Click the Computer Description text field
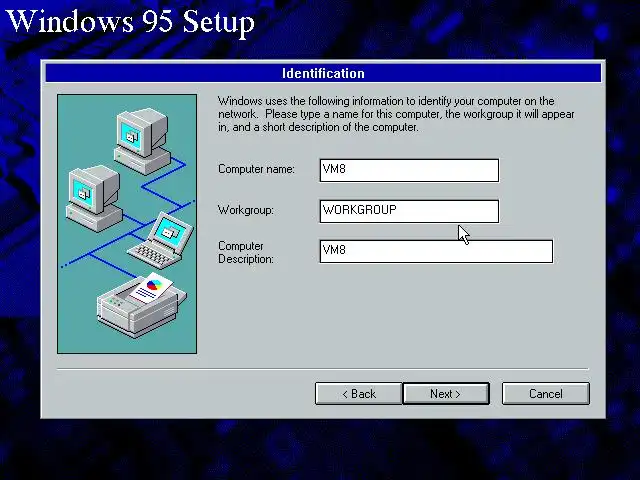This screenshot has height=480, width=640. (x=436, y=251)
